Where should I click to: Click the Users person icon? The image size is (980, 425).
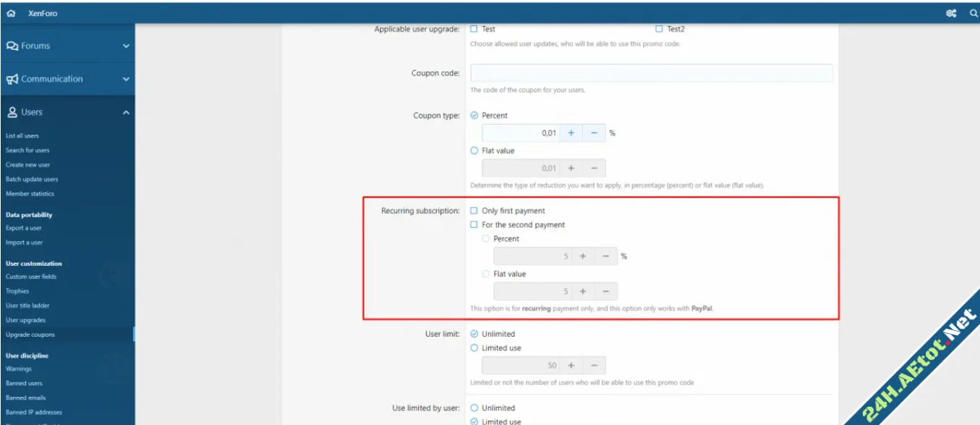(x=12, y=112)
